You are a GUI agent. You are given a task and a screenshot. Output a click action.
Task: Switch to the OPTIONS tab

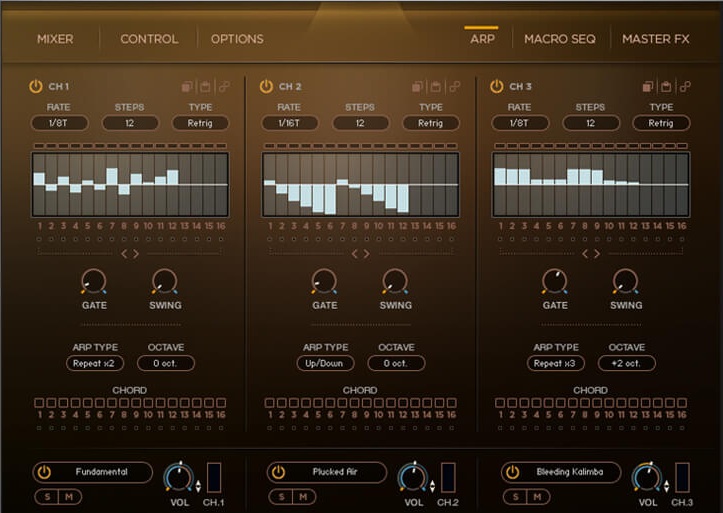click(237, 39)
